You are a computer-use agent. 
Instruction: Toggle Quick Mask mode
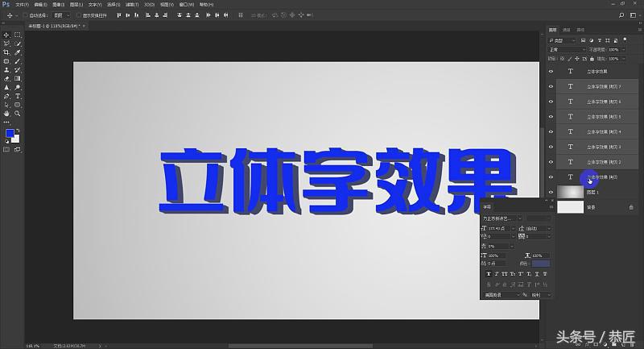[6, 150]
